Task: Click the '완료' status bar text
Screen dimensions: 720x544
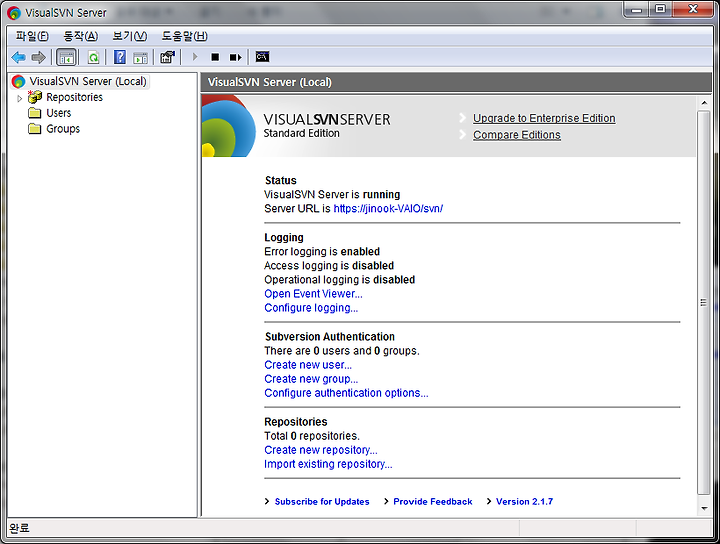Action: click(x=19, y=528)
